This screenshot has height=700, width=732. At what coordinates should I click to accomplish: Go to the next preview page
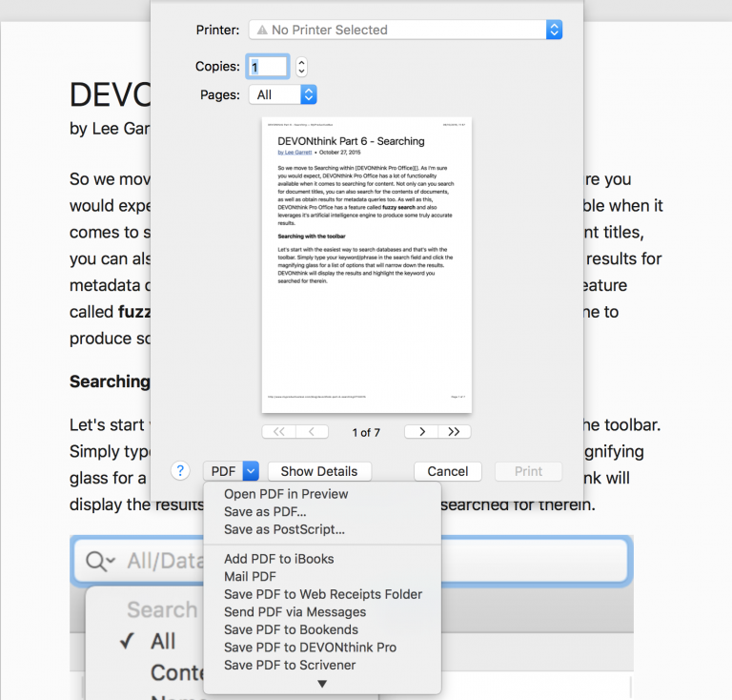(421, 432)
